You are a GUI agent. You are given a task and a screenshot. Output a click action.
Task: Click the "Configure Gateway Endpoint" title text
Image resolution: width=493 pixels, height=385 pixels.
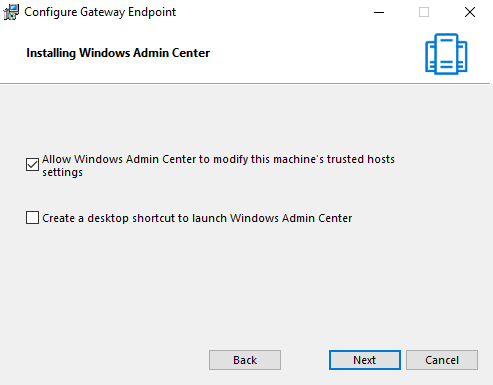pos(100,12)
